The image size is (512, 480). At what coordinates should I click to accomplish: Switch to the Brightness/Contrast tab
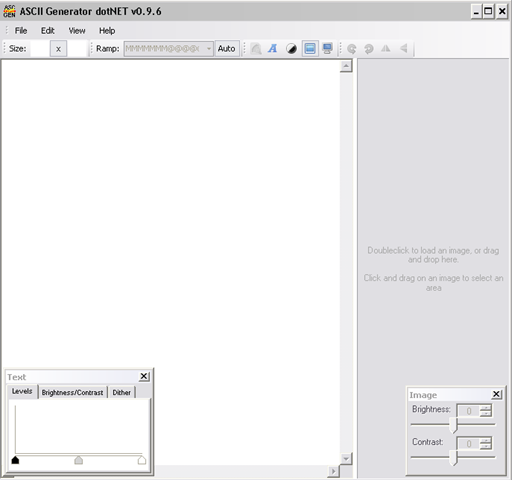[x=72, y=393]
